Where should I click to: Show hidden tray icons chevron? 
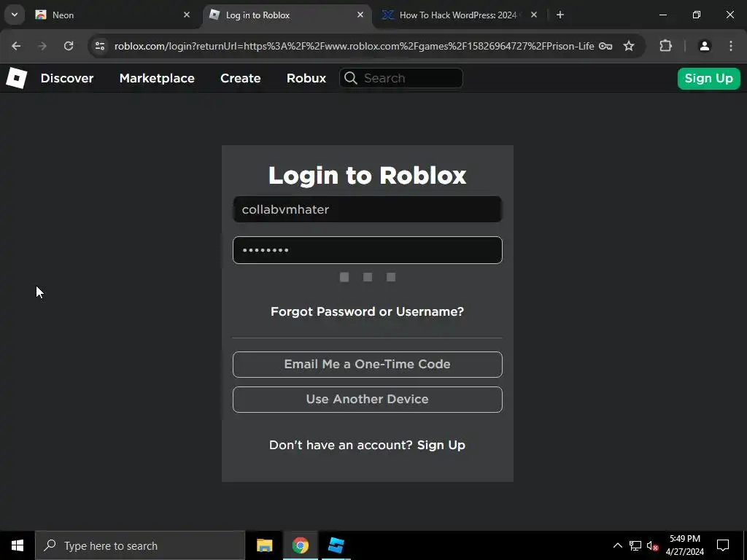pos(617,545)
